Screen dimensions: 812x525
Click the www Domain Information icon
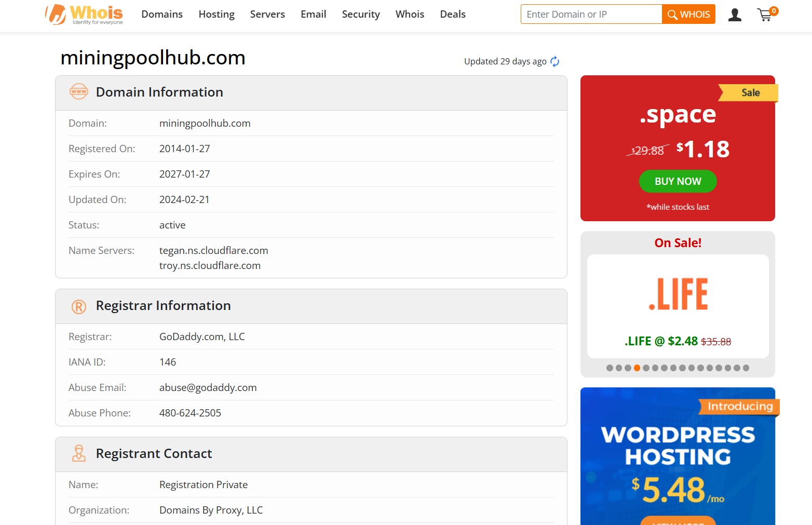tap(79, 91)
